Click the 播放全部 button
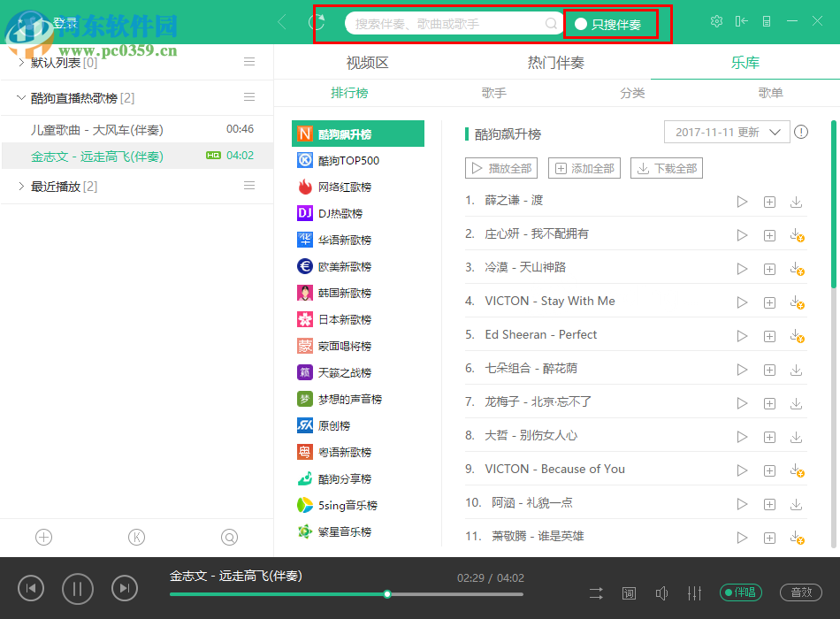Screen dimensions: 840x619 pyautogui.click(x=500, y=168)
